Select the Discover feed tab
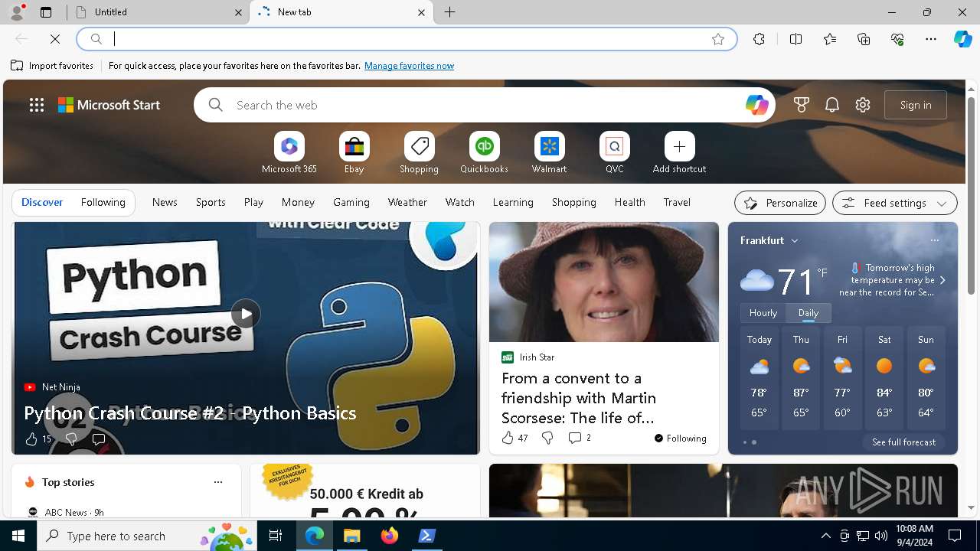The image size is (980, 551). coord(42,202)
